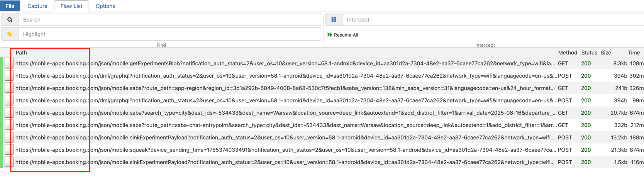The height and width of the screenshot is (180, 644).
Task: Click the icon of the getExperimentsBlob flow
Action: tap(9, 63)
